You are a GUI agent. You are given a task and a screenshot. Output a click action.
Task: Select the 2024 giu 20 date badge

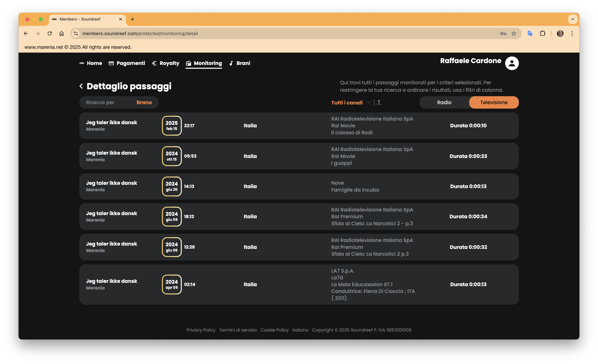(x=172, y=186)
